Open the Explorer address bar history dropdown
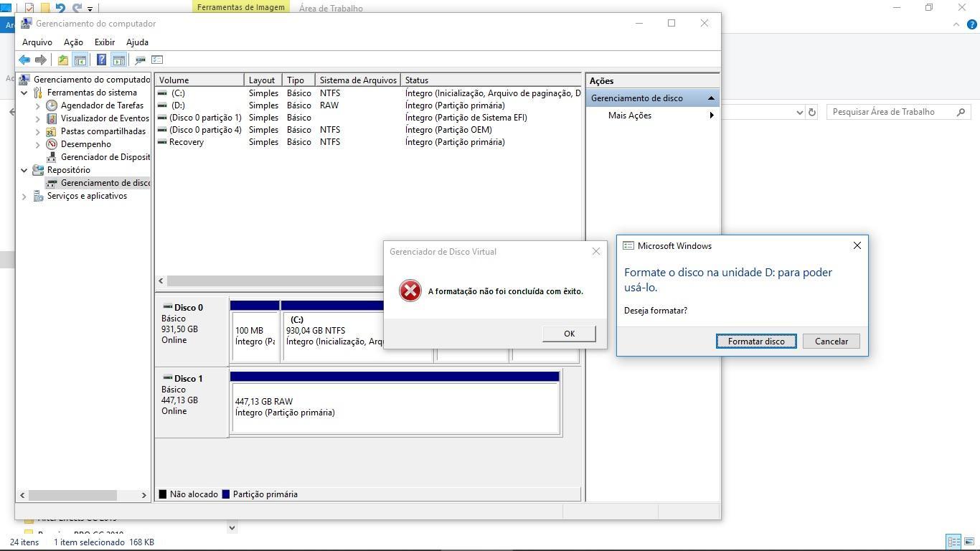The width and height of the screenshot is (980, 551). click(800, 112)
